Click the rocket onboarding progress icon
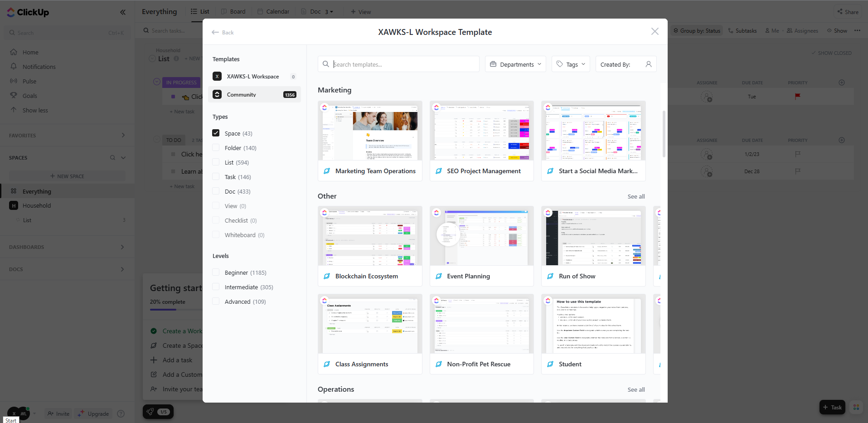 point(150,412)
